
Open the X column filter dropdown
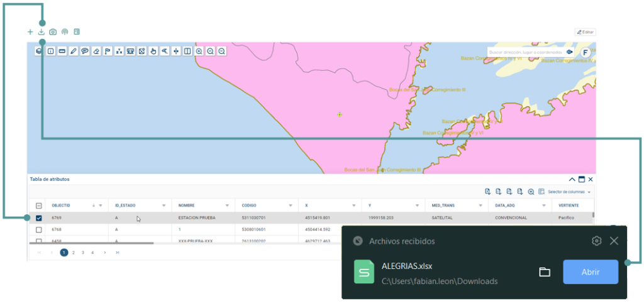[x=353, y=205]
